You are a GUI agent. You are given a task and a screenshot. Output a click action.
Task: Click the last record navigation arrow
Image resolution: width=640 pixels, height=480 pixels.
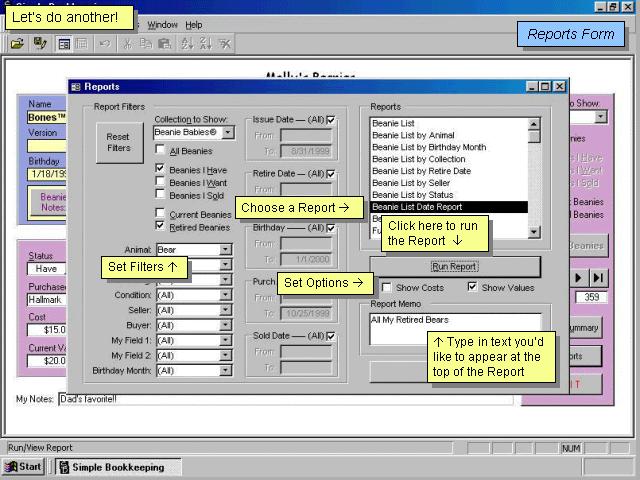pyautogui.click(x=598, y=277)
